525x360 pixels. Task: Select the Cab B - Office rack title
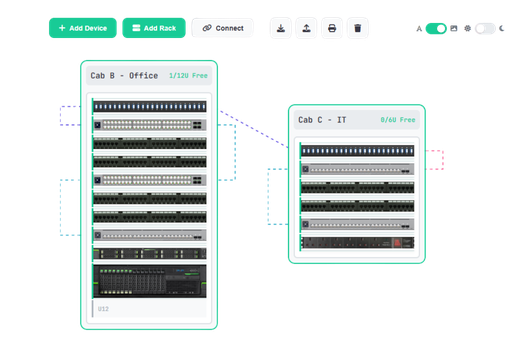(124, 76)
